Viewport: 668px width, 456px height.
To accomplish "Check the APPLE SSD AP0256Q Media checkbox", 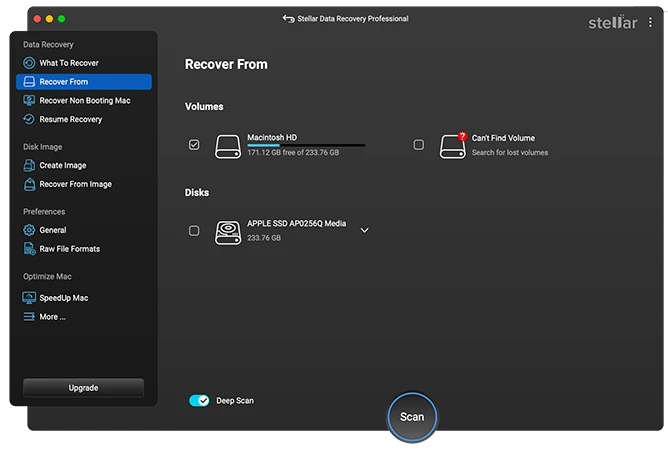I will tap(194, 231).
